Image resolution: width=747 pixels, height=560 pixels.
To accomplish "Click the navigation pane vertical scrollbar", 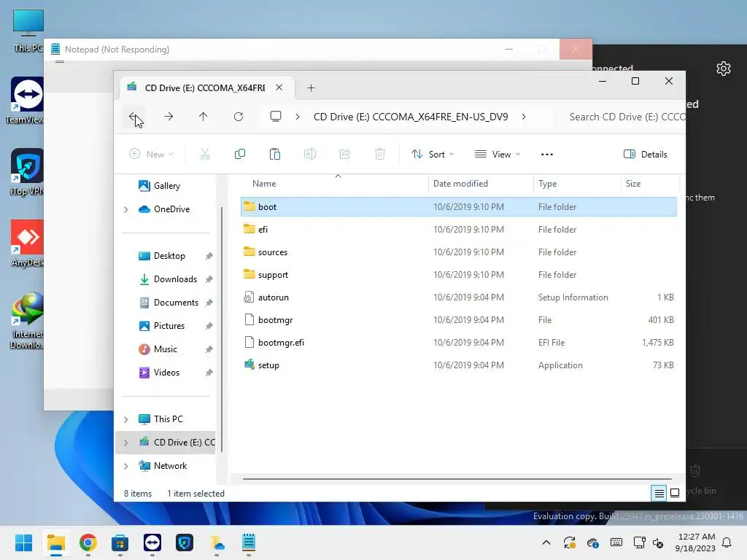I will (222, 329).
